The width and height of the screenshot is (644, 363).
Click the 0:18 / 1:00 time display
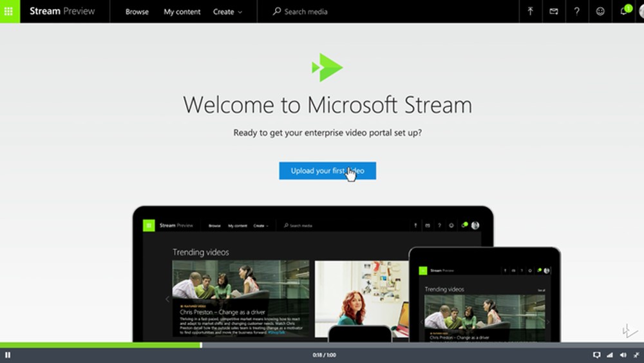click(324, 355)
